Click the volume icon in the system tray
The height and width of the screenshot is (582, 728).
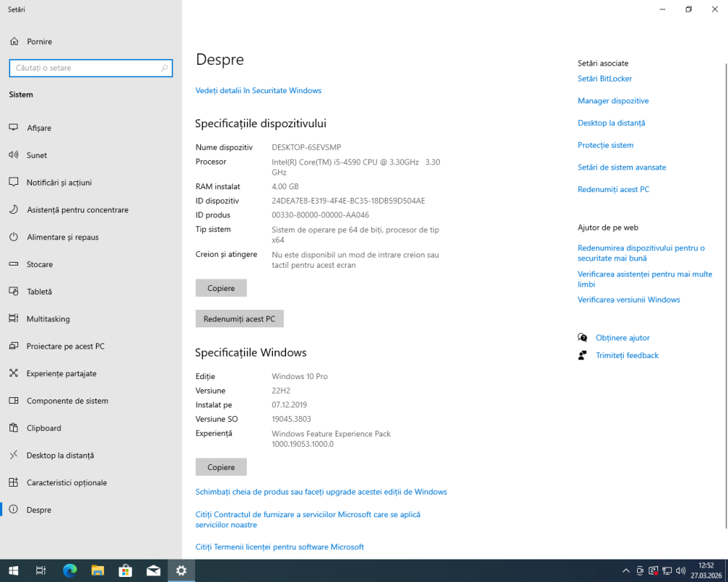[x=680, y=570]
